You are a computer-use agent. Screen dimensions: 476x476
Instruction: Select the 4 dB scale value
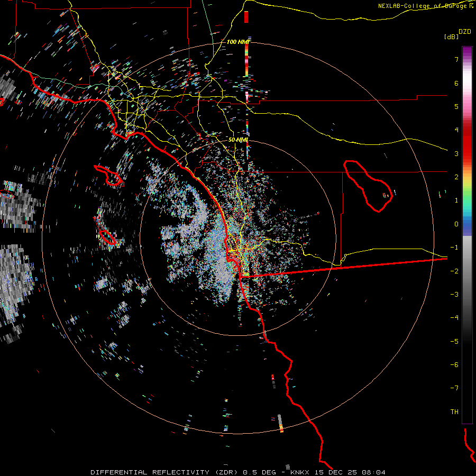456,130
